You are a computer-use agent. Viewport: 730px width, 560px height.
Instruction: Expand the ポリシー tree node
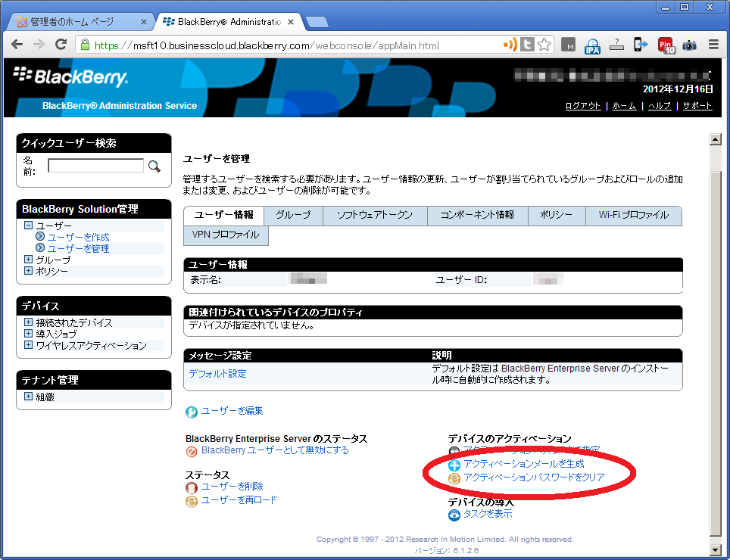point(29,270)
